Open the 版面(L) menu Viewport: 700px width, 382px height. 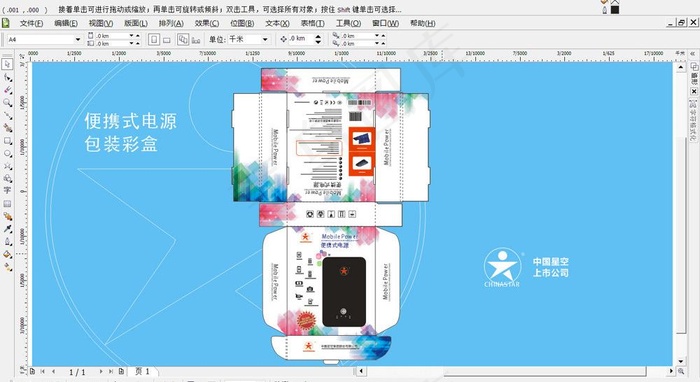136,23
